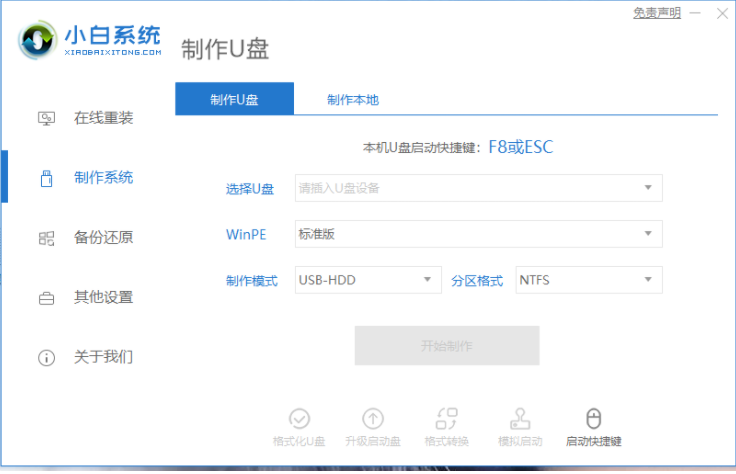Click the 小白系统 logo icon

pyautogui.click(x=38, y=40)
